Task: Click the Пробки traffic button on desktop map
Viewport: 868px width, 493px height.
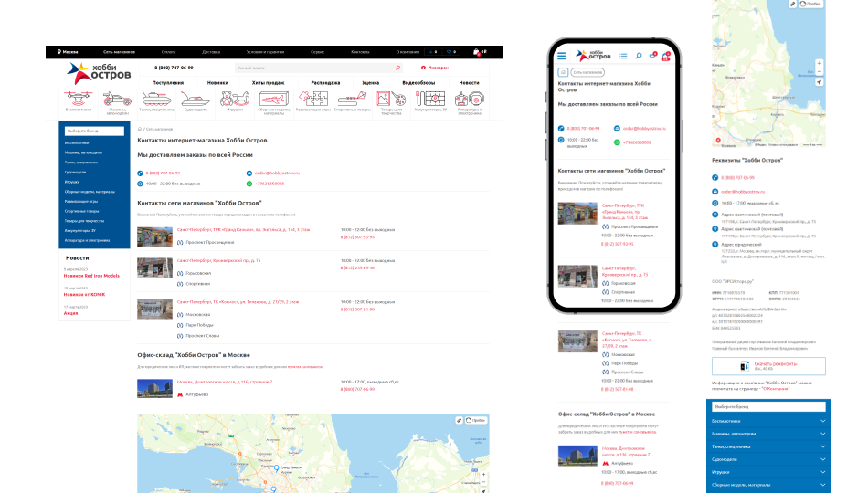Action: pos(476,421)
